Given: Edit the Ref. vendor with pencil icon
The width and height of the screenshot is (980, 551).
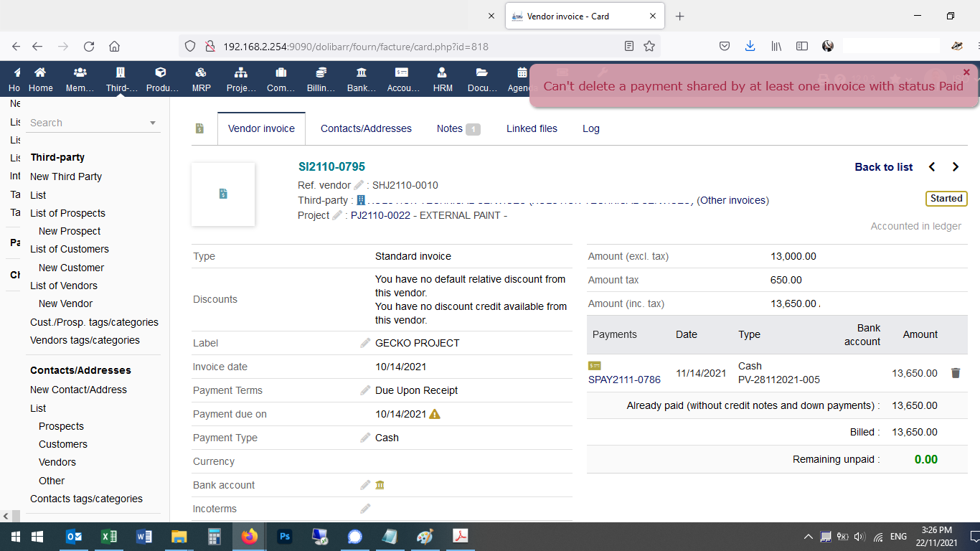Looking at the screenshot, I should coord(359,185).
